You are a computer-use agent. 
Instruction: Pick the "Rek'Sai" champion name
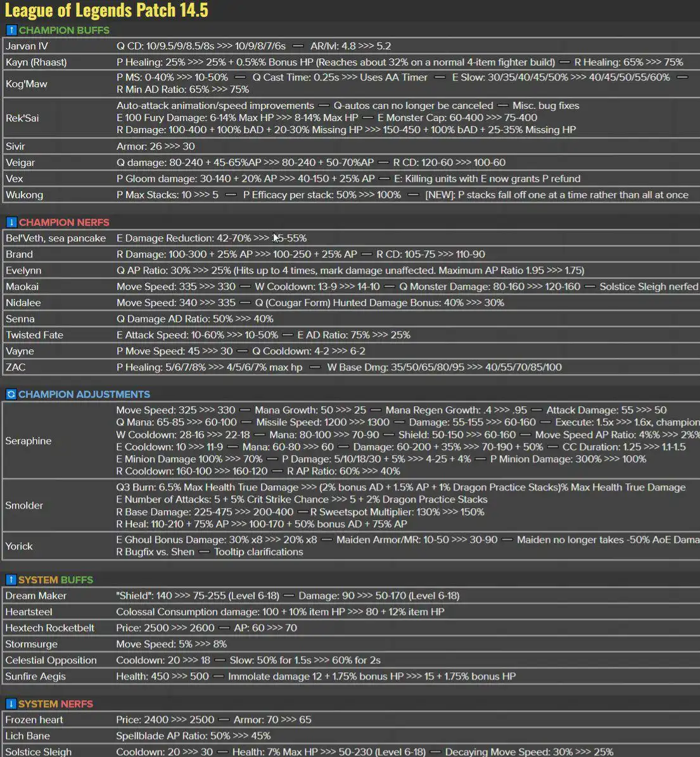(x=22, y=118)
